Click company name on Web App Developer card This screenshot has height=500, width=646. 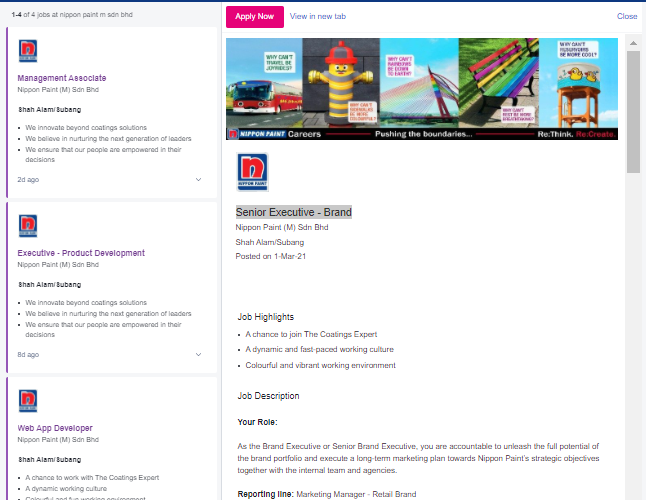(58, 439)
